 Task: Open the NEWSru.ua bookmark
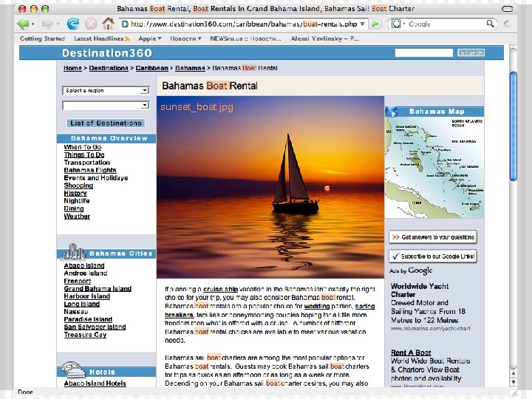pyautogui.click(x=245, y=38)
